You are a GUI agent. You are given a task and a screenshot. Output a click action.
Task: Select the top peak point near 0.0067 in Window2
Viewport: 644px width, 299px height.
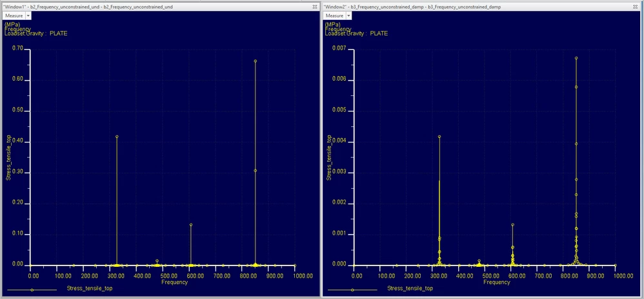pos(576,58)
